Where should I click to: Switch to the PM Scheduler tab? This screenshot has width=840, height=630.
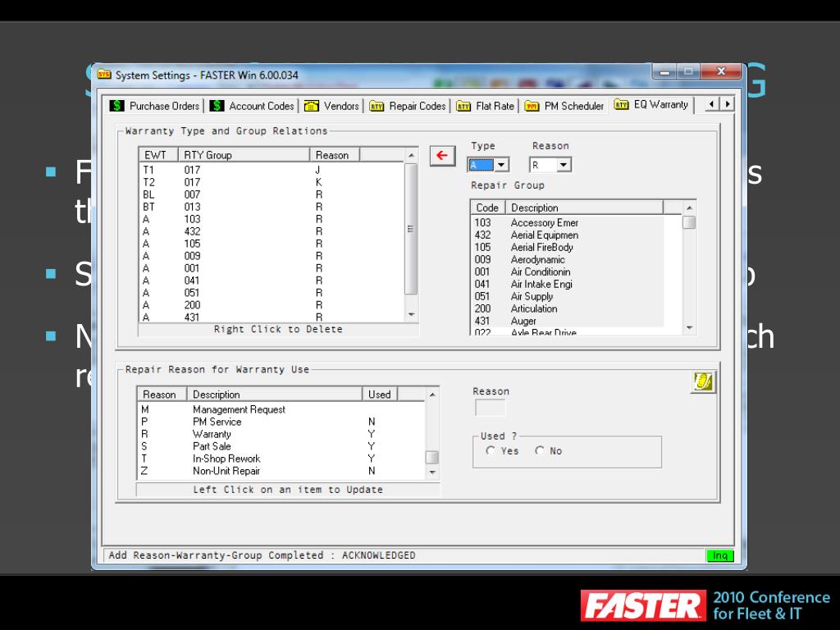point(564,106)
